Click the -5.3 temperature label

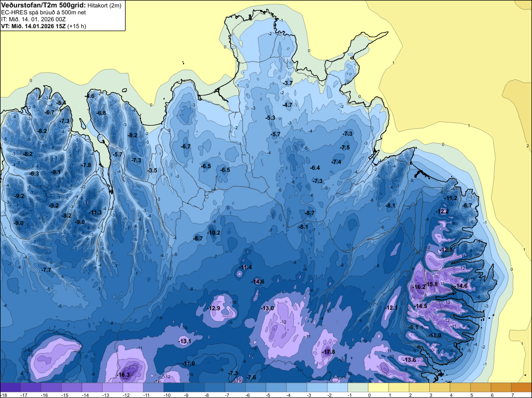tap(270, 118)
